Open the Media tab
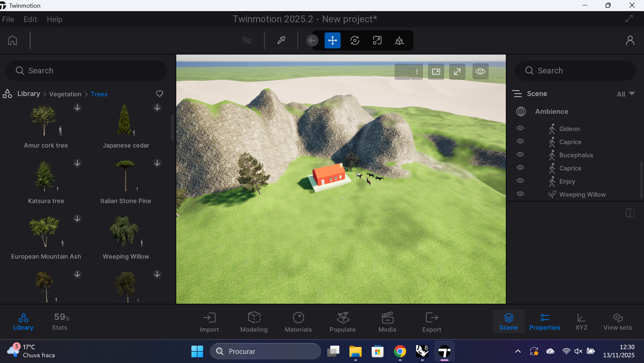This screenshot has width=644, height=363. [387, 322]
